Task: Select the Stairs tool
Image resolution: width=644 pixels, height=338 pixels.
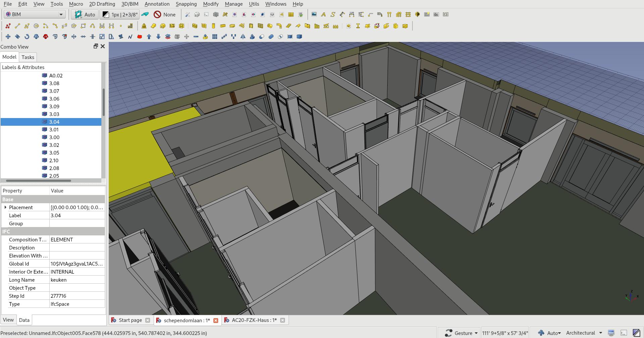Action: pos(289,25)
